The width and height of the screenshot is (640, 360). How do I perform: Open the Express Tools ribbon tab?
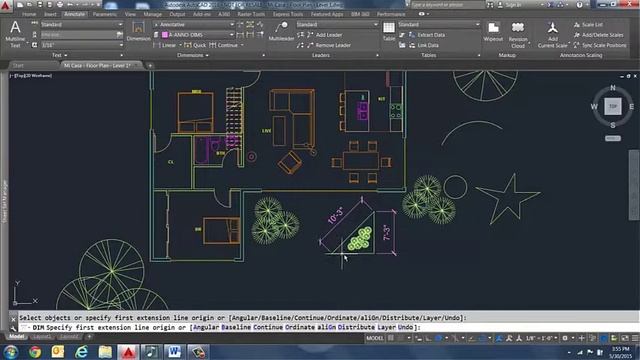click(288, 14)
